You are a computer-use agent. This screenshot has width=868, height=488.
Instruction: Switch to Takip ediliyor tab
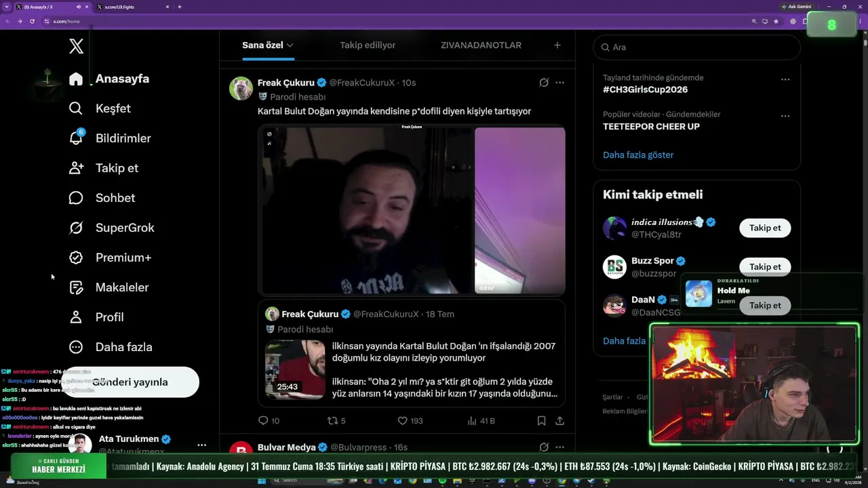pyautogui.click(x=368, y=45)
